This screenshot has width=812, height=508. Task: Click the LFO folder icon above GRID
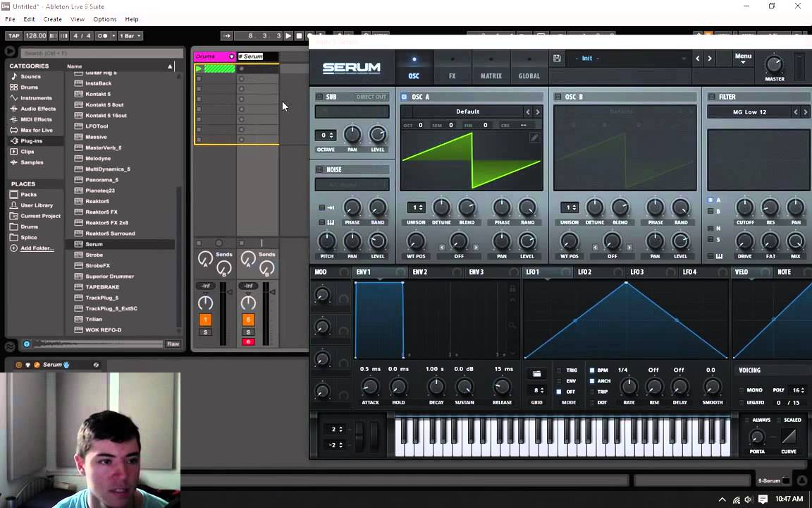point(536,374)
